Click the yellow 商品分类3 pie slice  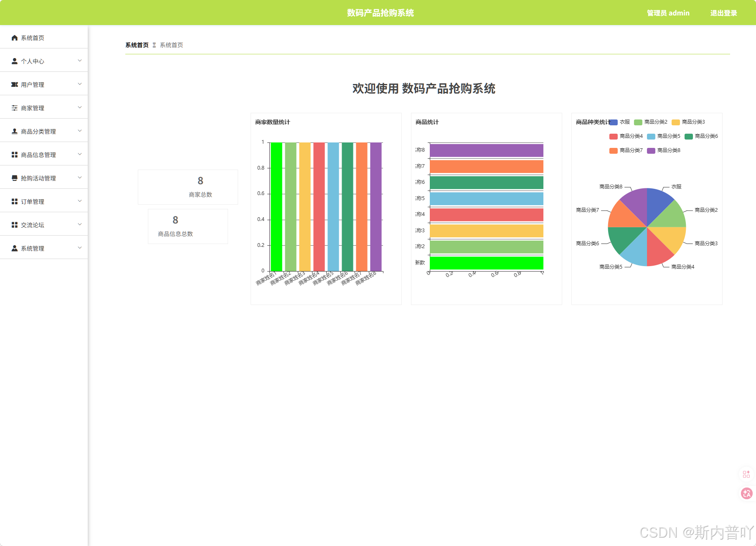(x=671, y=237)
